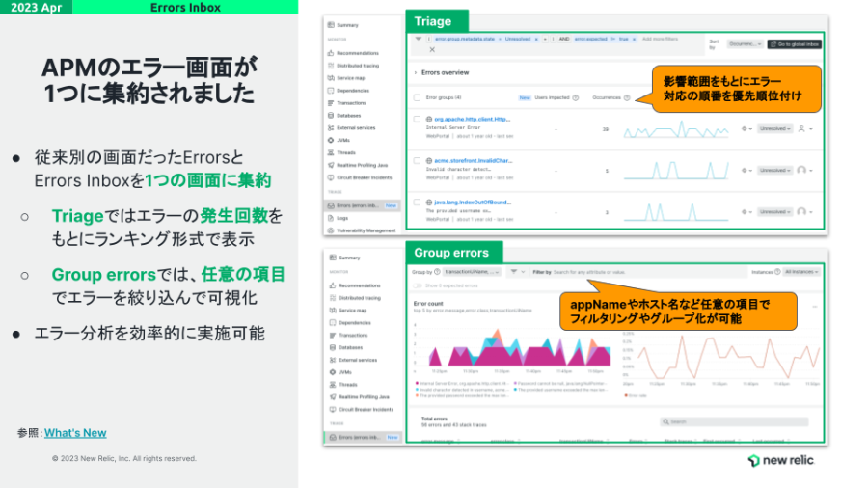Select Summary in the Group errors screenshot sidebar
Image resolution: width=868 pixels, height=488 pixels.
(x=345, y=258)
